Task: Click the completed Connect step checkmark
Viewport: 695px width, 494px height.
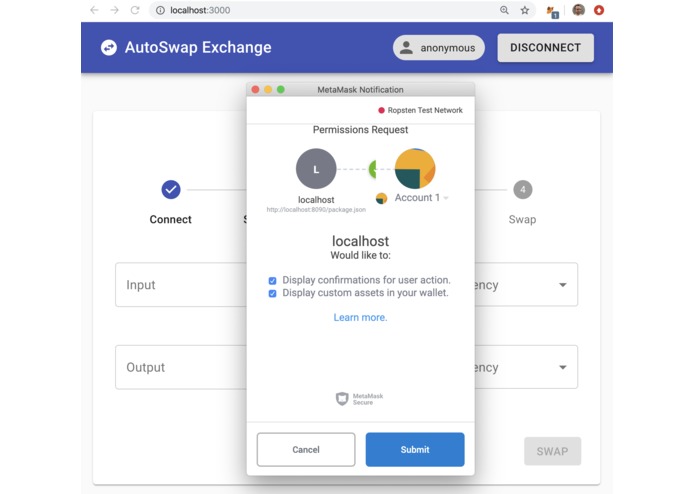Action: click(x=171, y=190)
